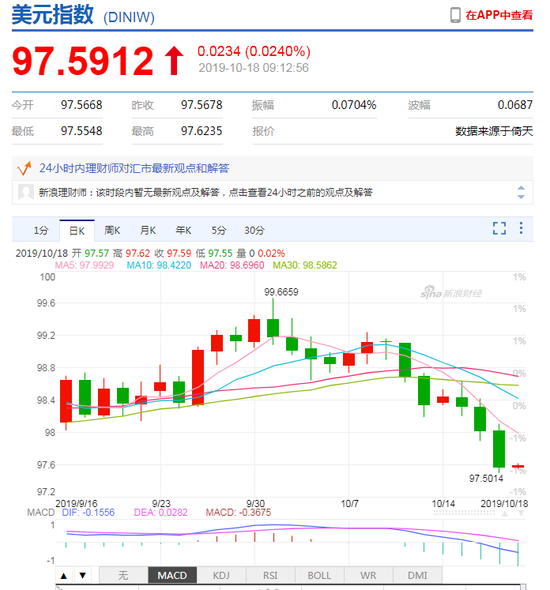Switch to the 30分 chart tab
The height and width of the screenshot is (590, 550).
click(x=254, y=230)
